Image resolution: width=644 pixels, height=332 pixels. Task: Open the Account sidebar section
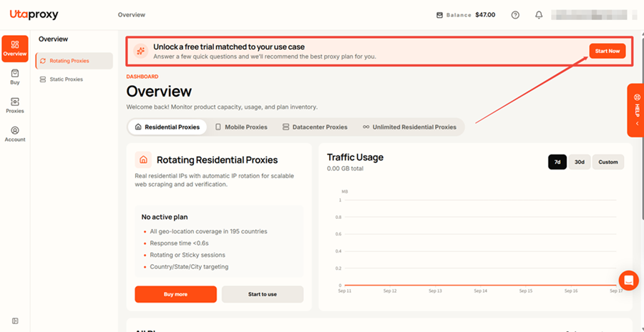coord(15,135)
